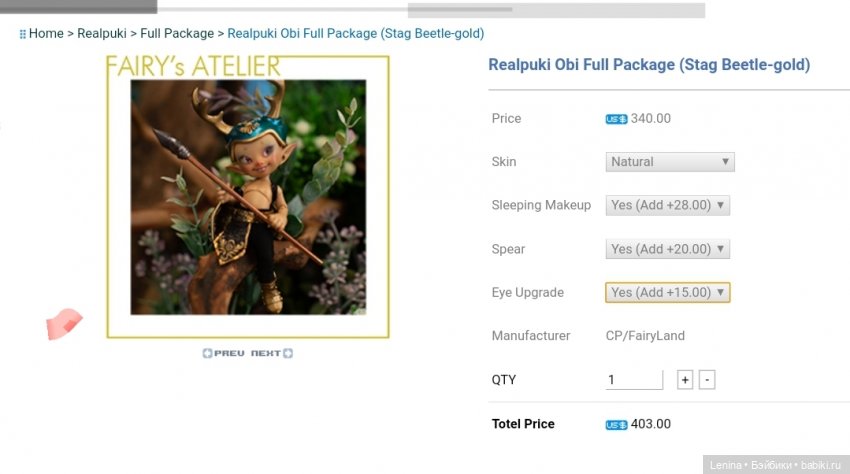Expand the Sleeping Makeup dropdown
Image resolution: width=850 pixels, height=474 pixels.
(668, 205)
